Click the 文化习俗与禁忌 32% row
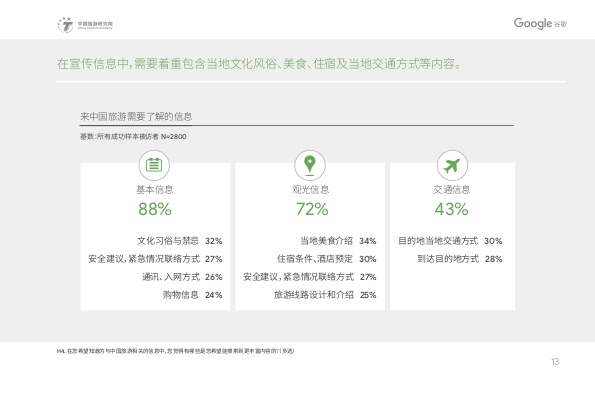This screenshot has width=595, height=396. pos(179,241)
